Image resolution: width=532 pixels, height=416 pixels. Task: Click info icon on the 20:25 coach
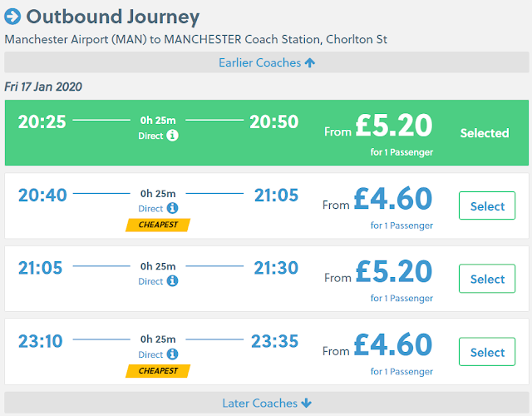tap(172, 136)
